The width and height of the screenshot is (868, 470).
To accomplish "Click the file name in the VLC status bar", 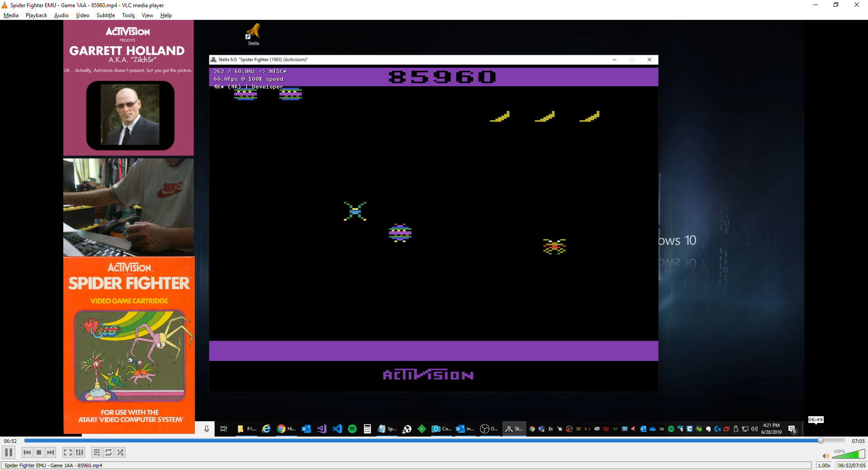I will (53, 465).
